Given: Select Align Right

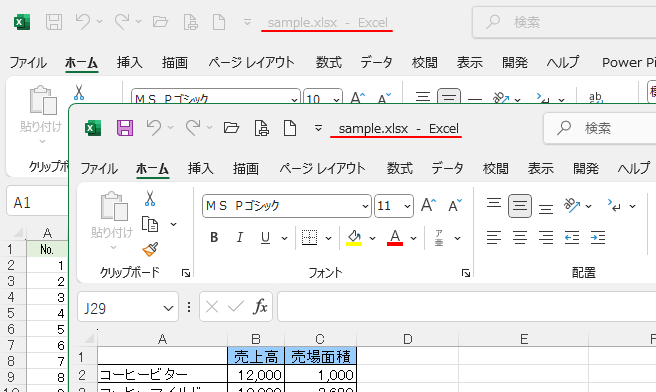Looking at the screenshot, I should click(546, 238).
